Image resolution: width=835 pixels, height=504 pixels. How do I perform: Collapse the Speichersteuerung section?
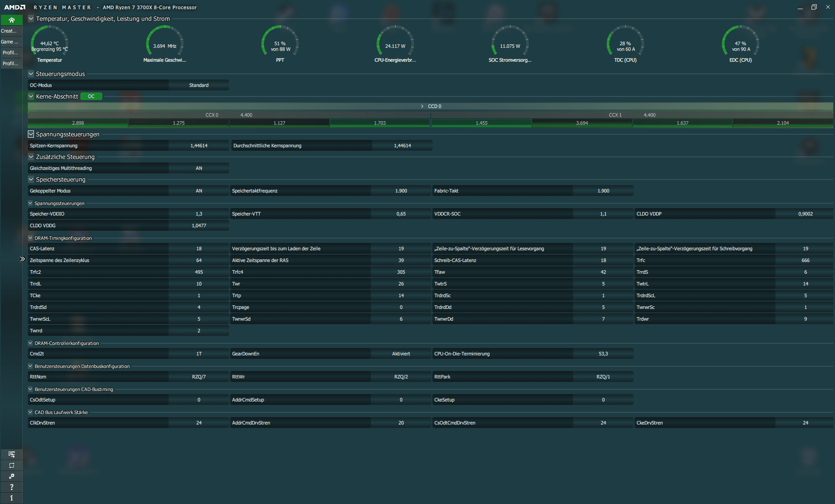pos(31,179)
